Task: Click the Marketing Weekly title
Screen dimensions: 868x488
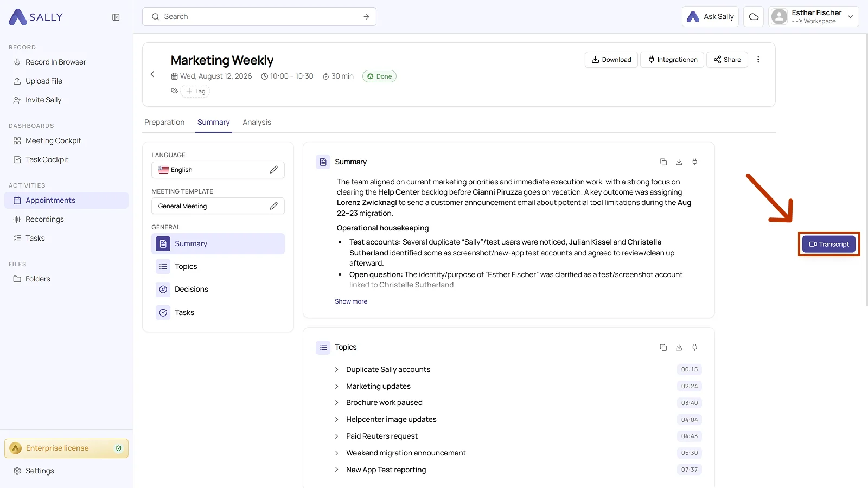Action: (x=222, y=60)
